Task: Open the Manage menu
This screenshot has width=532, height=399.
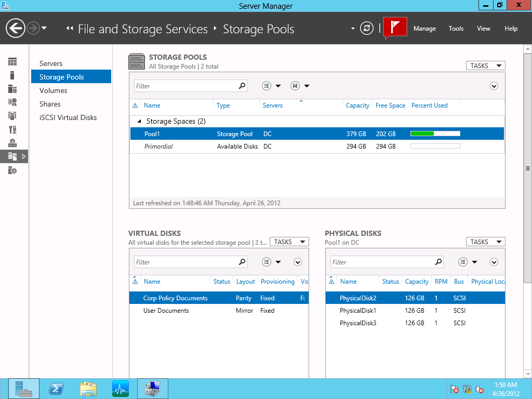Action: click(424, 29)
